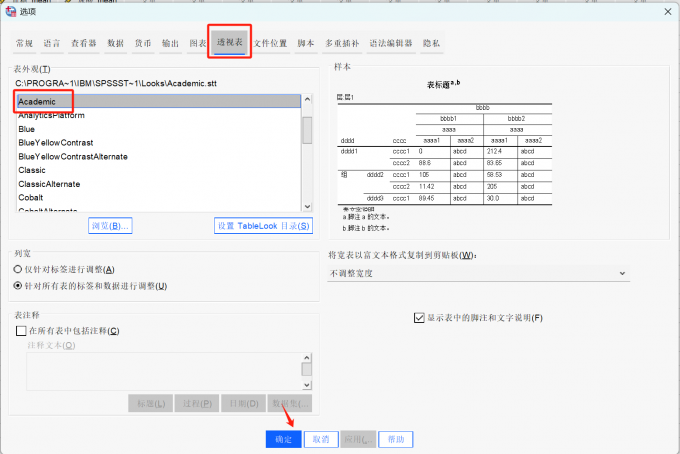Click the 浏览(B)... button
This screenshot has width=680, height=454.
pos(110,226)
